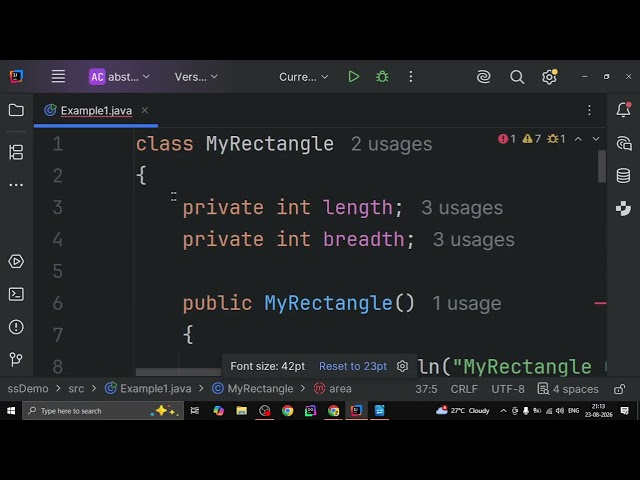Open the Terminal tool window
The image size is (640, 480).
(16, 294)
